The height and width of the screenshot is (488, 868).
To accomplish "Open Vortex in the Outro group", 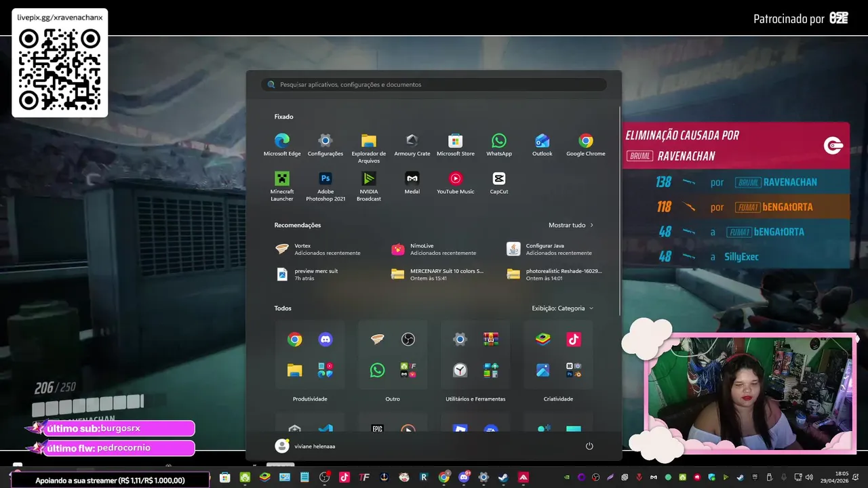I will (x=377, y=340).
